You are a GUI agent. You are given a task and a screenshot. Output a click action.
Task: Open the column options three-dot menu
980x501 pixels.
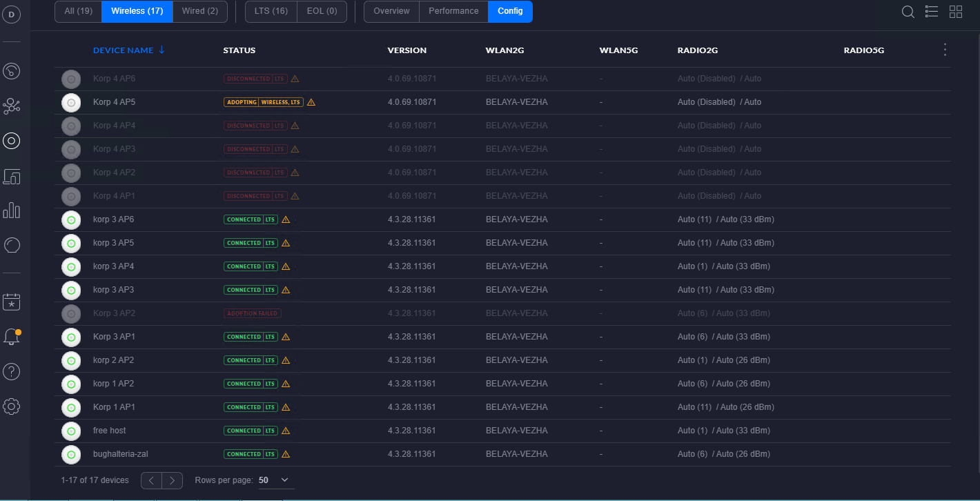point(945,50)
